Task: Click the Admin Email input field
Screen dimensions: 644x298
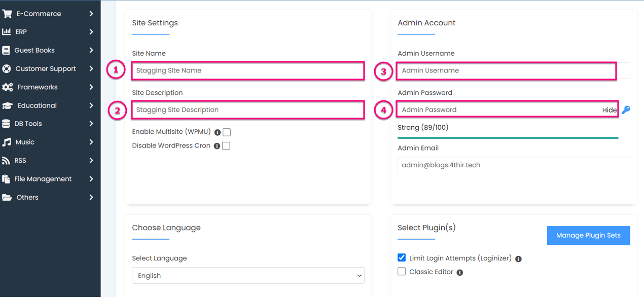Action: (513, 165)
